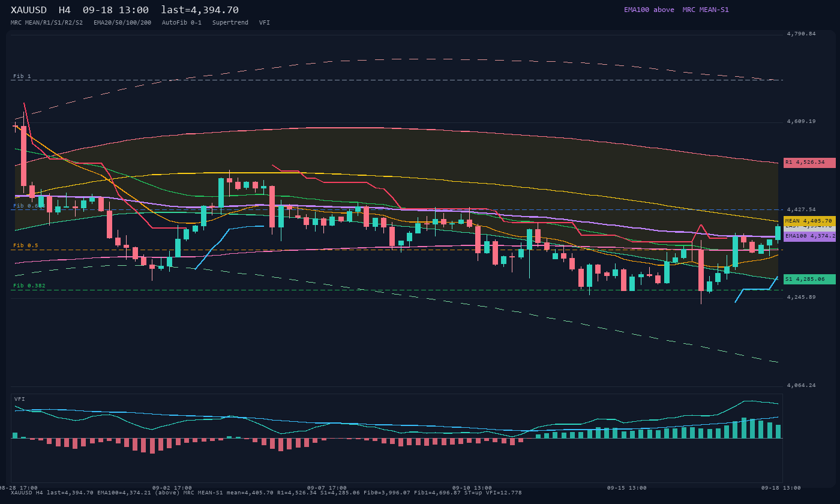Click the "EMA100 above" status text

[649, 10]
